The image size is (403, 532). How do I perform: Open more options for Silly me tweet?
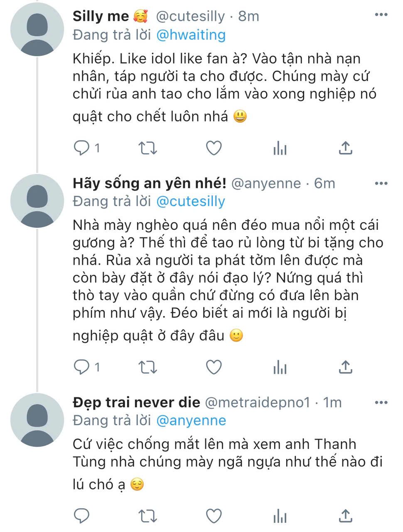[381, 15]
